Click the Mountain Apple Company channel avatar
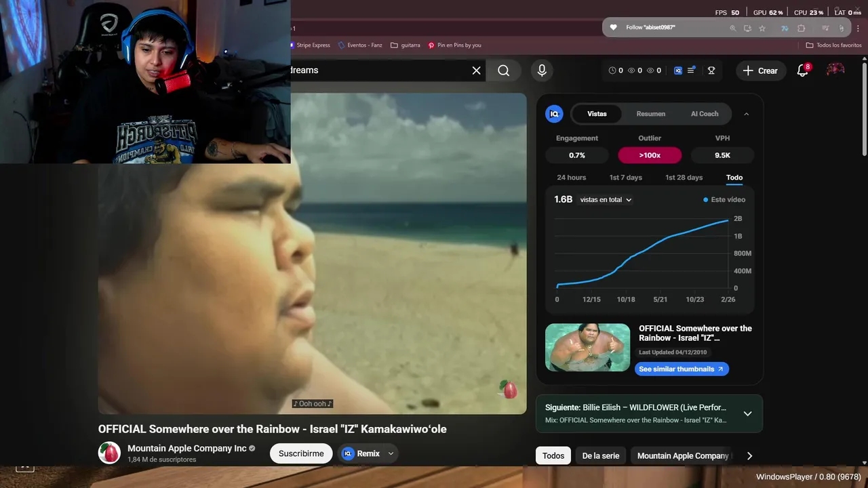The image size is (868, 488). click(109, 453)
